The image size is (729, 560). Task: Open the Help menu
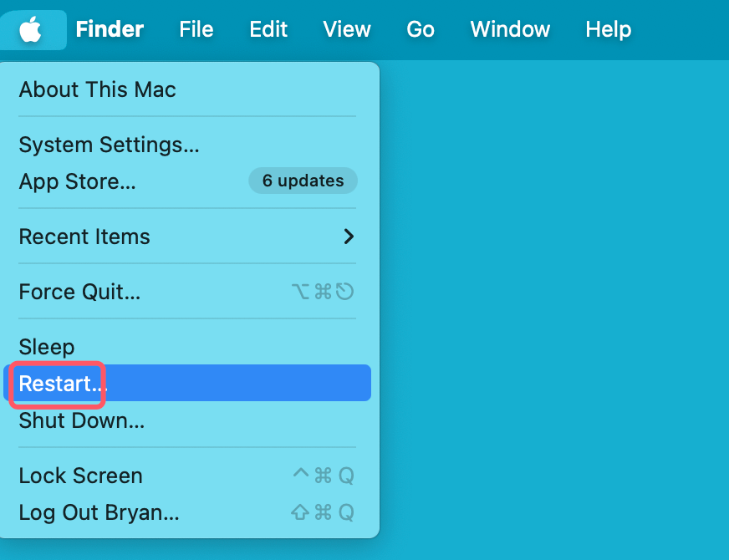coord(608,29)
